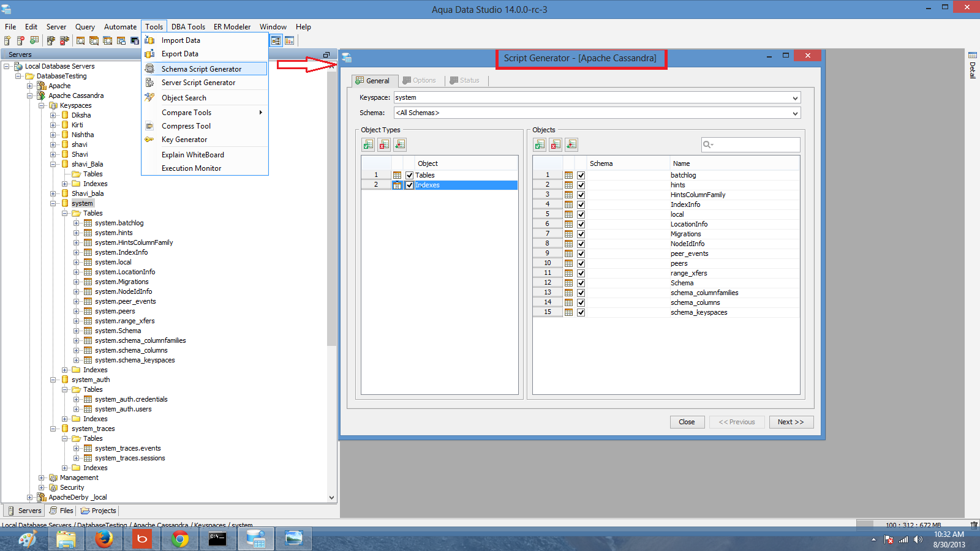Viewport: 980px width, 551px height.
Task: Expand the Diksha keyspace node
Action: tap(53, 115)
